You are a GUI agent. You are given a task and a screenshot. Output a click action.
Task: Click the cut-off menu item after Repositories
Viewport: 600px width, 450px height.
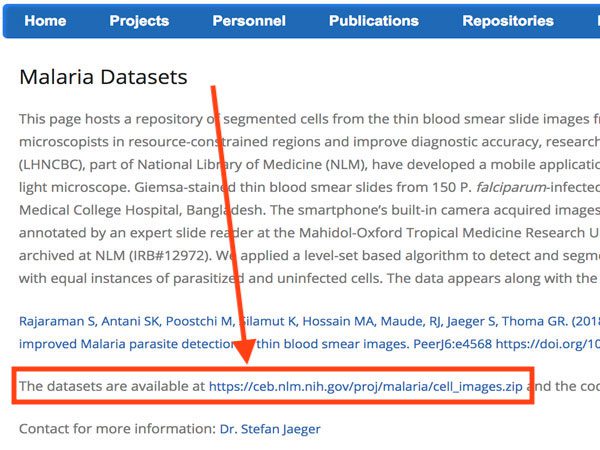[x=598, y=21]
